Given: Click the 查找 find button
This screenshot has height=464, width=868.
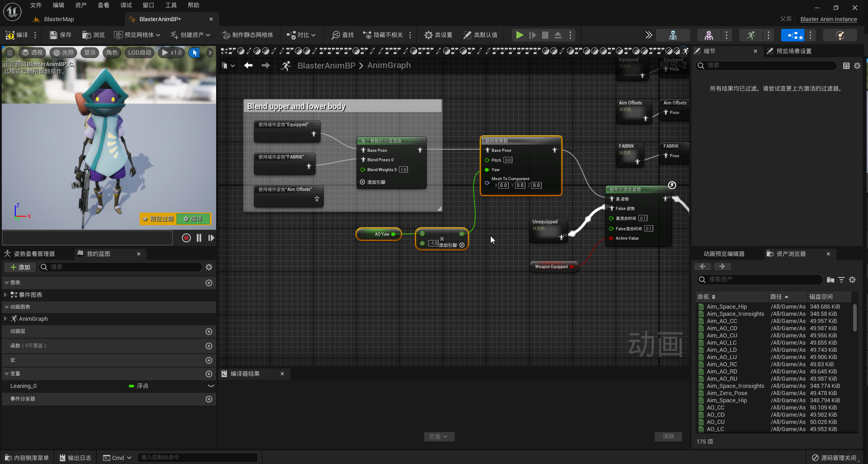Looking at the screenshot, I should (x=343, y=35).
